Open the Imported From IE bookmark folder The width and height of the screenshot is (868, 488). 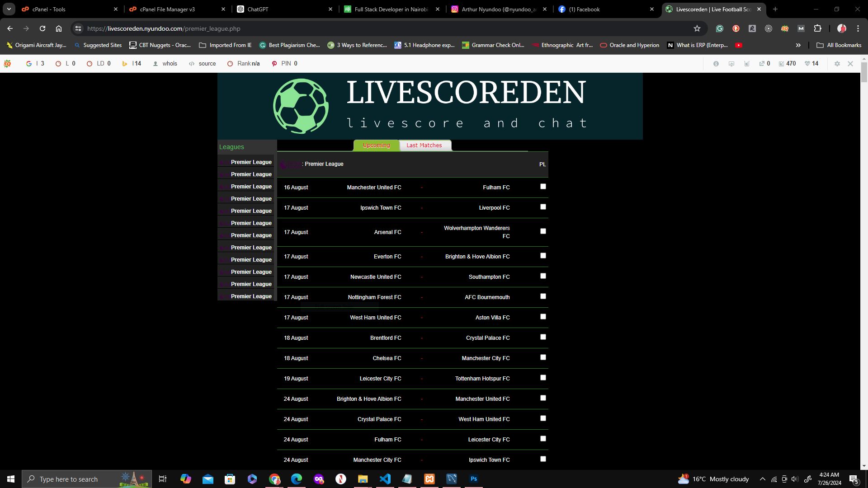pos(225,45)
